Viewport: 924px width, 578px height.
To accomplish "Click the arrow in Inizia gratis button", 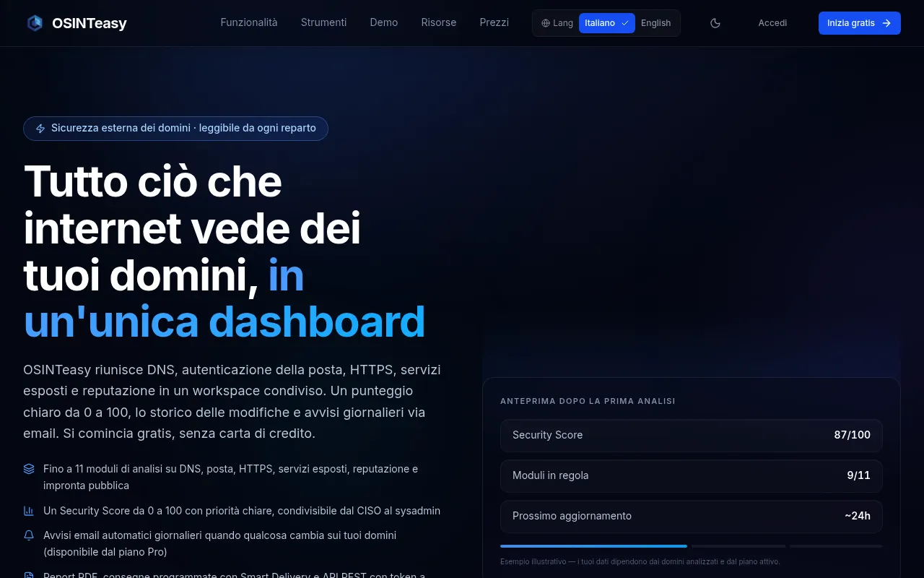I will click(886, 23).
